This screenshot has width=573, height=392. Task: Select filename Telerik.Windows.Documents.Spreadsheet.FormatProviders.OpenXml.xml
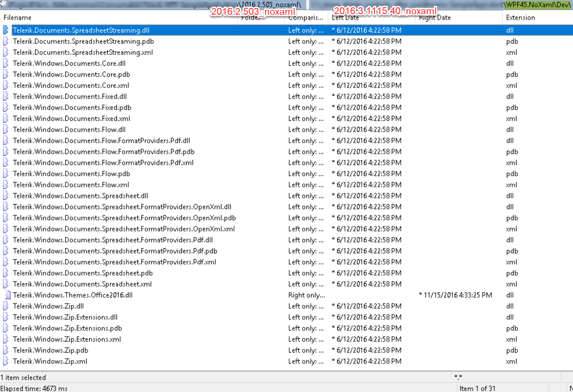point(124,229)
